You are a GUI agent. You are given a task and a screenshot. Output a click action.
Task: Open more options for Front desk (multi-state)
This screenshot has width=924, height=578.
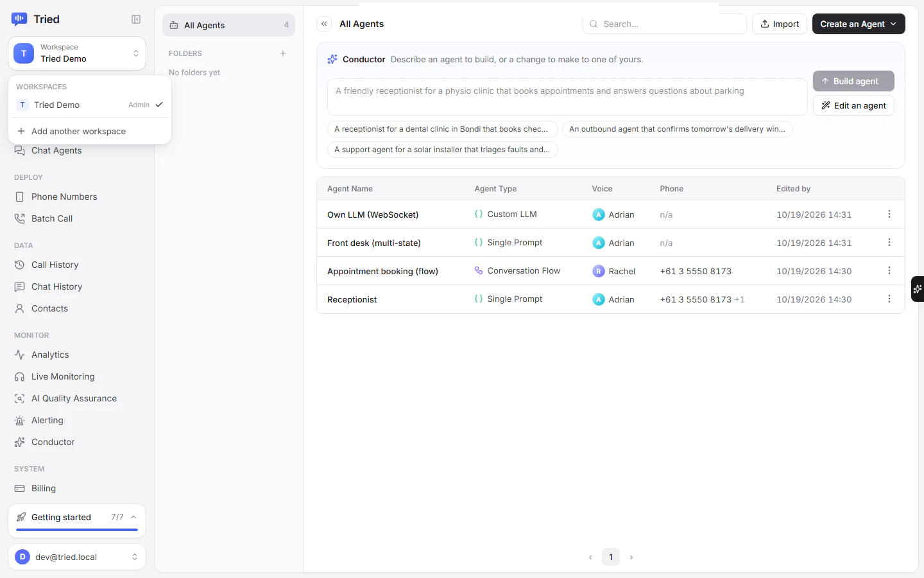[889, 242]
